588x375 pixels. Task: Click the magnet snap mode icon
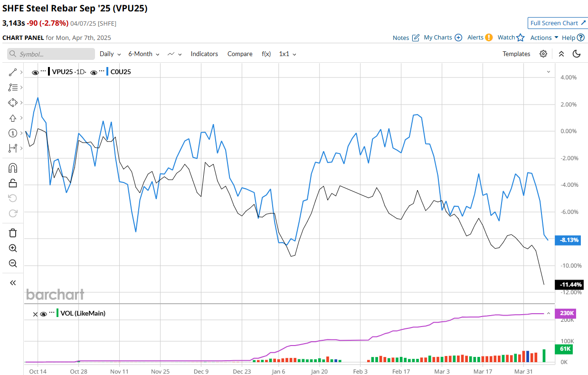13,168
